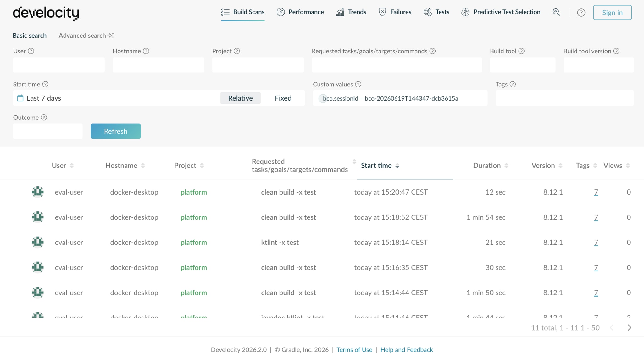This screenshot has width=644, height=362.
Task: Click avatar of the 15:18:52 build row
Action: pyautogui.click(x=38, y=217)
